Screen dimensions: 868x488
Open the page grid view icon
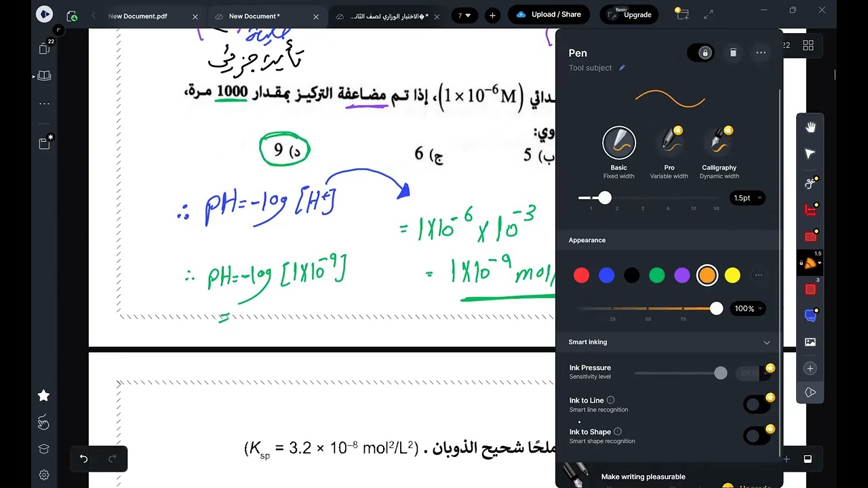click(808, 45)
